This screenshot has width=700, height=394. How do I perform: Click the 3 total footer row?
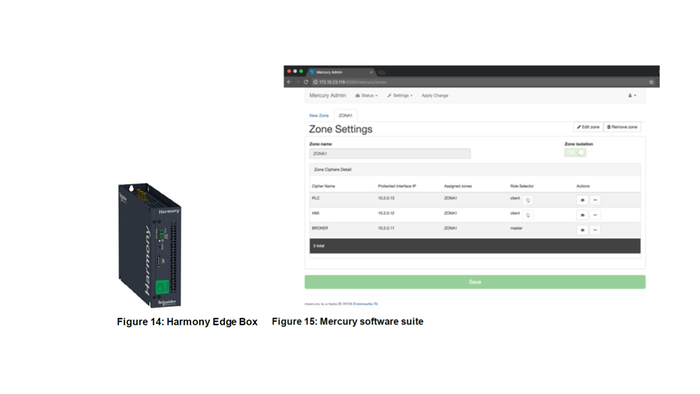[475, 246]
